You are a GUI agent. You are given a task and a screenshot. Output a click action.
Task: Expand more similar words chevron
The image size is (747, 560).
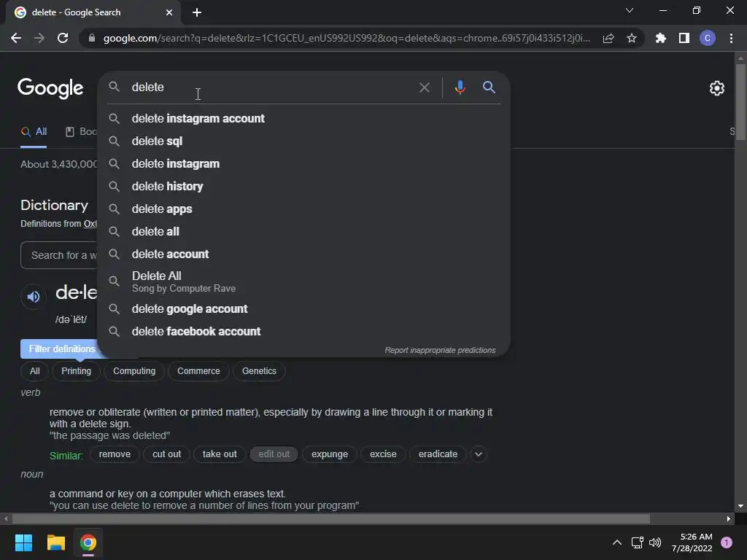pyautogui.click(x=479, y=454)
